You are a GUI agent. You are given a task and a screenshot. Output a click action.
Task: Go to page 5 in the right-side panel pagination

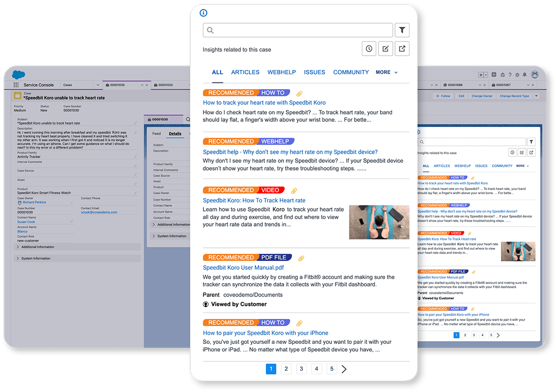point(491,335)
